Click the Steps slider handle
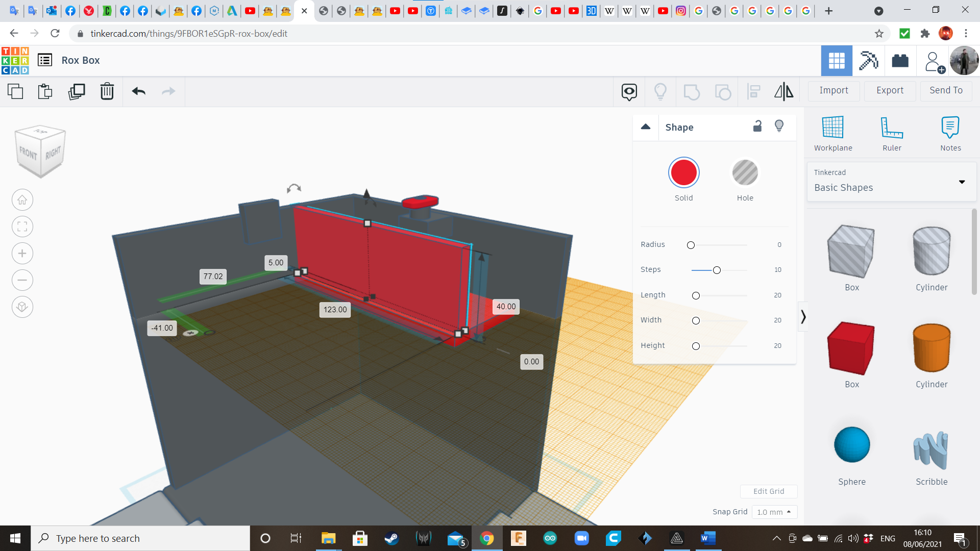 pyautogui.click(x=717, y=270)
